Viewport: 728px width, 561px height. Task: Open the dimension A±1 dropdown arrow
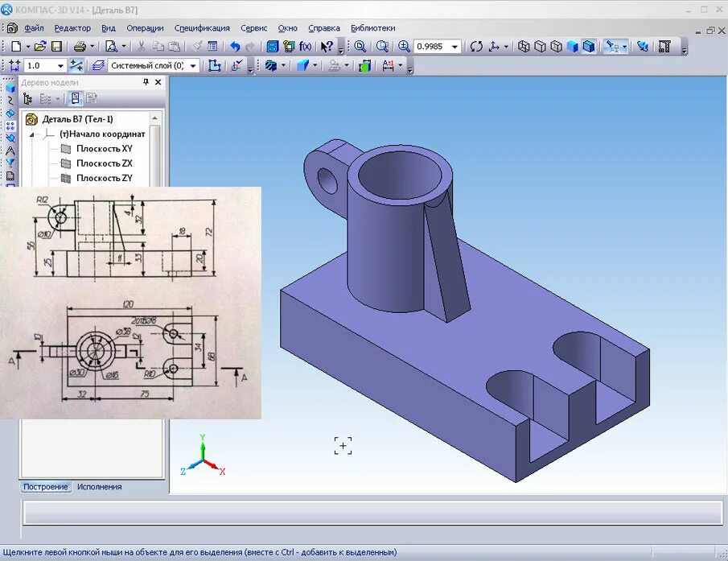pyautogui.click(x=401, y=65)
